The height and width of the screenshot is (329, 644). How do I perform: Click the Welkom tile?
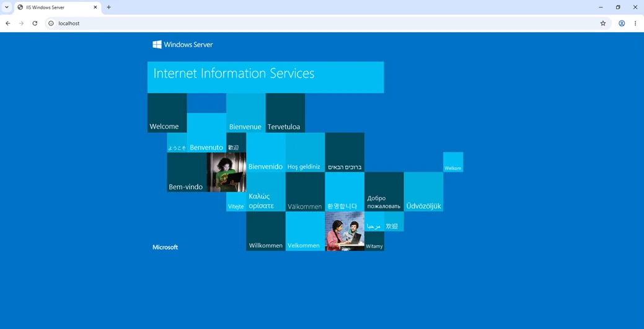tap(453, 162)
